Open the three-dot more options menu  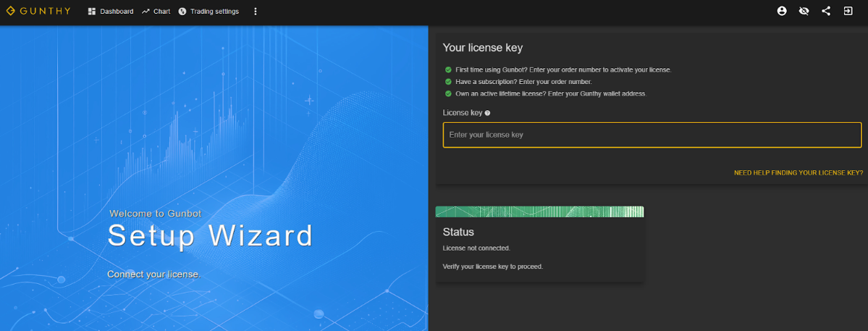(256, 11)
